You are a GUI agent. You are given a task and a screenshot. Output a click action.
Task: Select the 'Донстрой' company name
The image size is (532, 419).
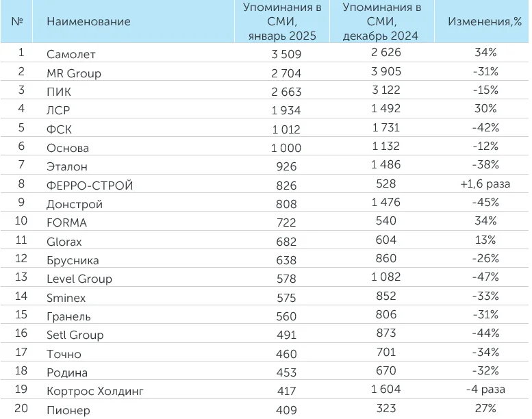pyautogui.click(x=75, y=204)
